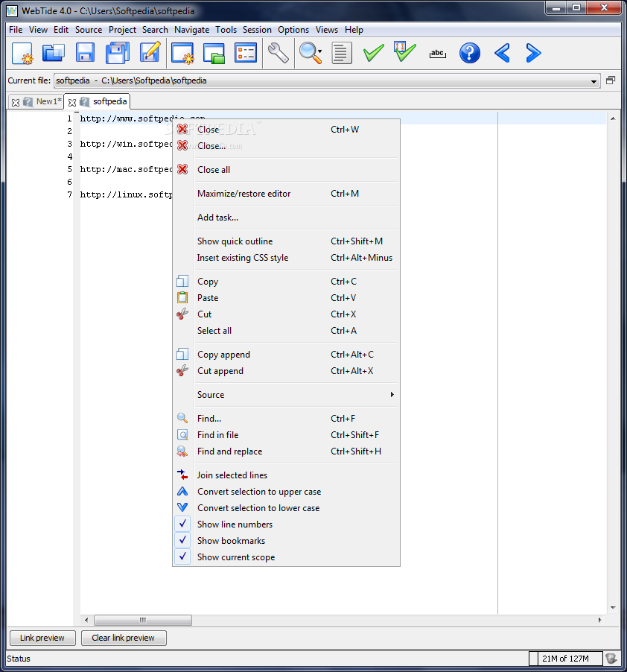Click the Open files toolbar icon
The width and height of the screenshot is (627, 672).
pos(54,53)
